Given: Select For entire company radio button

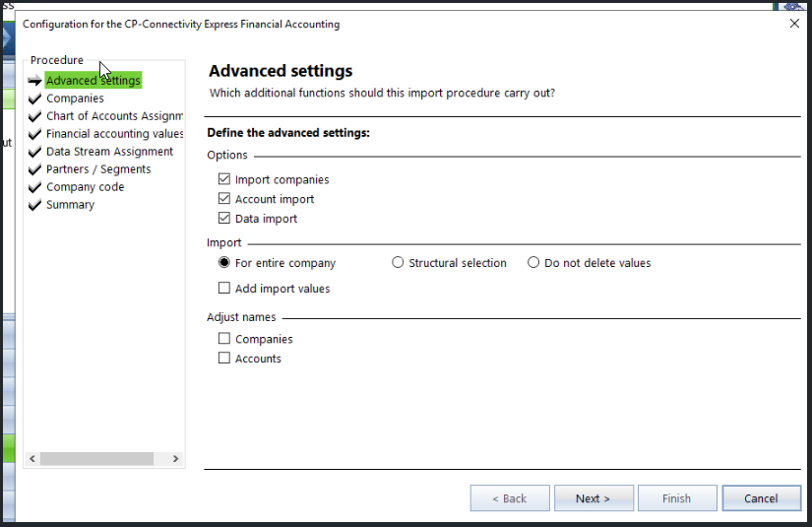Looking at the screenshot, I should point(224,263).
